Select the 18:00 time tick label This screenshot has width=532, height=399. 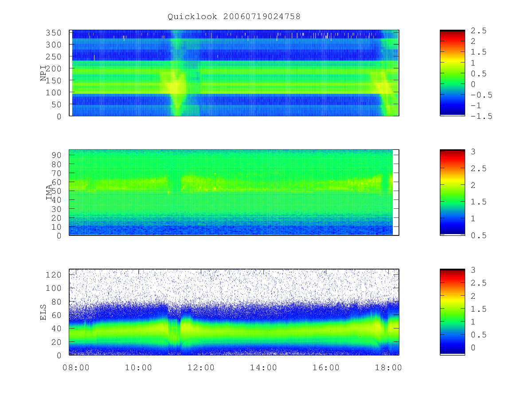tap(388, 368)
